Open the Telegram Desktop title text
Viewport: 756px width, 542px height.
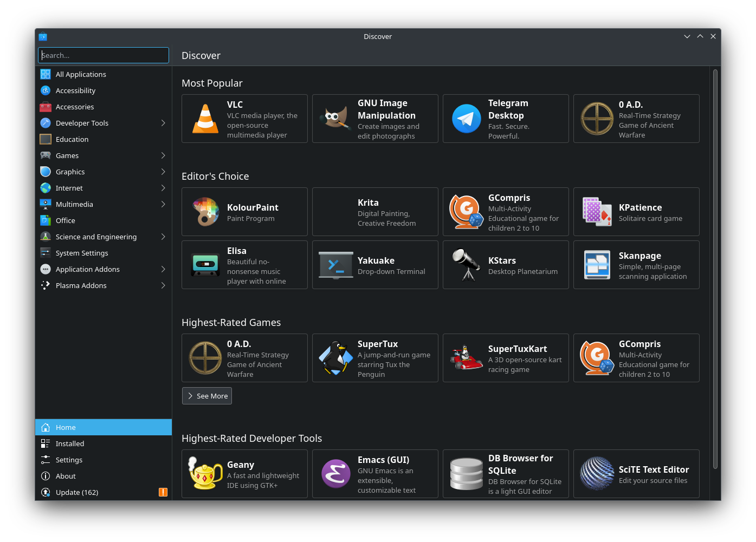click(508, 109)
